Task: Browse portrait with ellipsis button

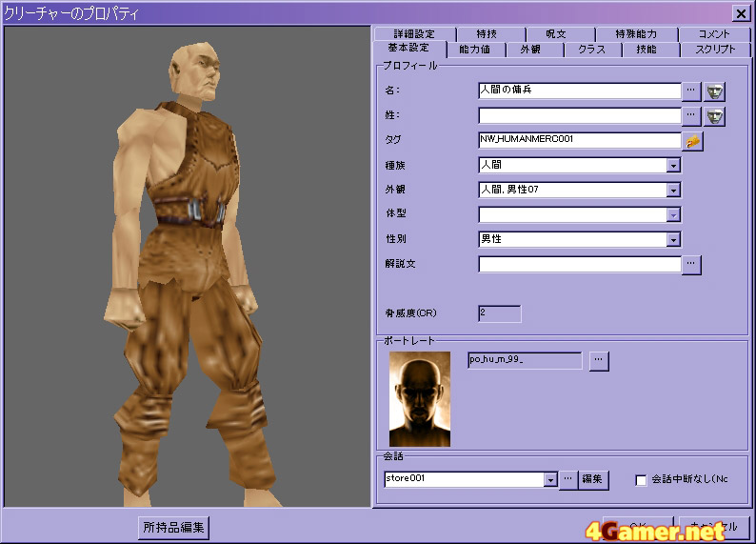Action: [x=598, y=360]
